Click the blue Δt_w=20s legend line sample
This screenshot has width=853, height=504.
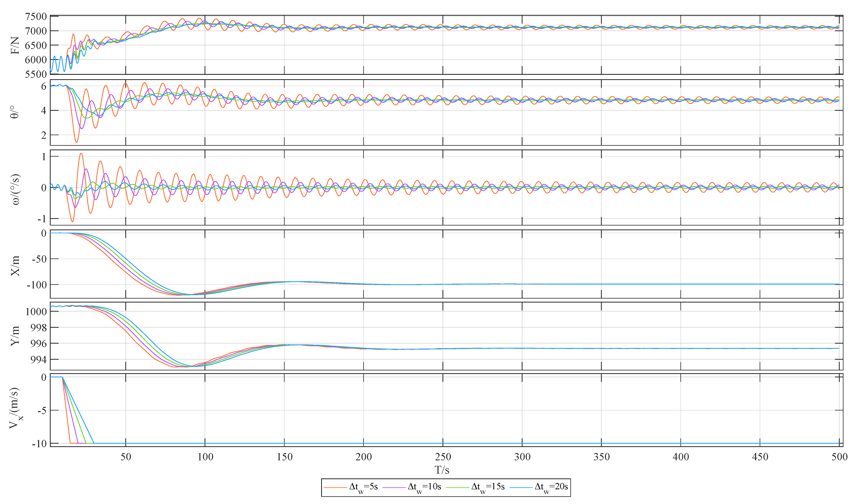[x=521, y=488]
